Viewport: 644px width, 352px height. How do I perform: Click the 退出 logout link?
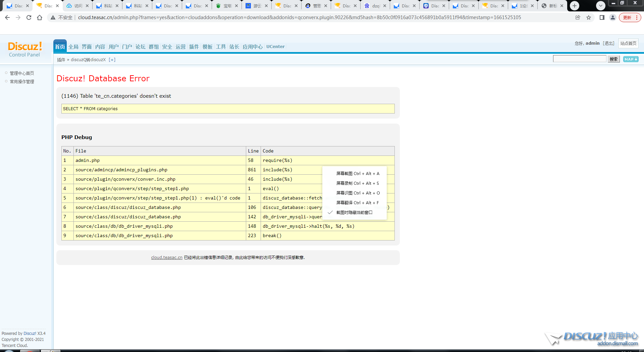coord(609,43)
